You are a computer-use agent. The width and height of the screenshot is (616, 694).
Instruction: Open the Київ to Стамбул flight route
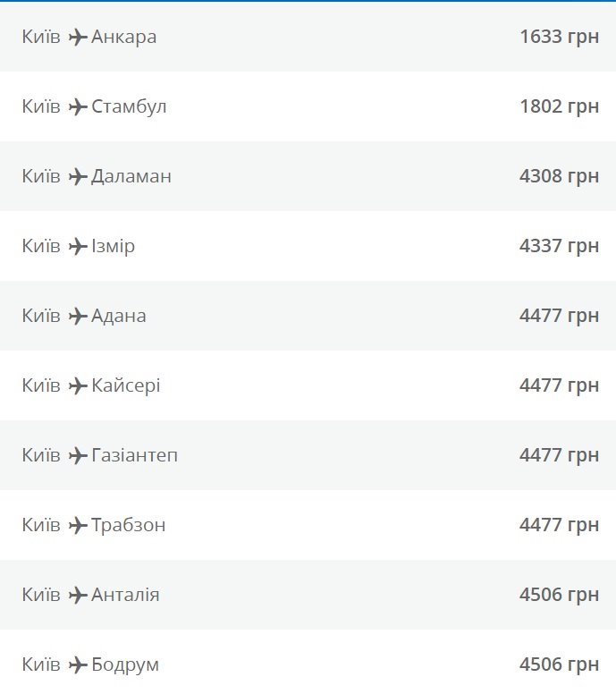(x=94, y=107)
